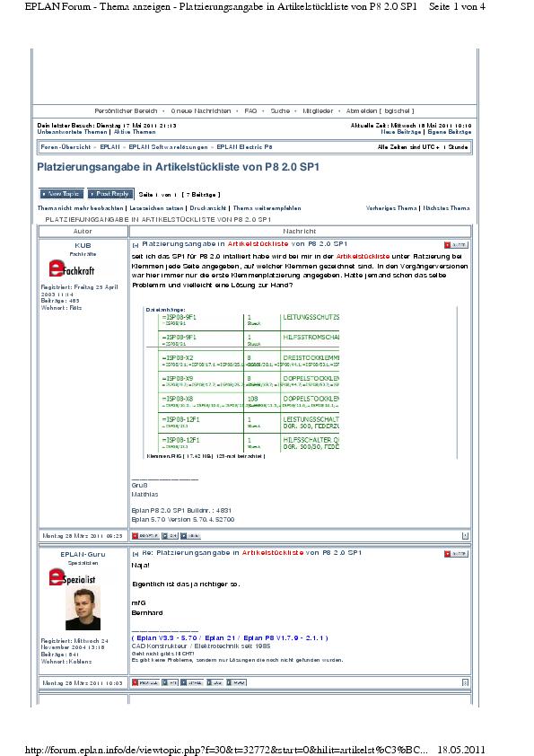Click Thema nicht mehr beobachten
This screenshot has height=756, width=534.
point(81,208)
